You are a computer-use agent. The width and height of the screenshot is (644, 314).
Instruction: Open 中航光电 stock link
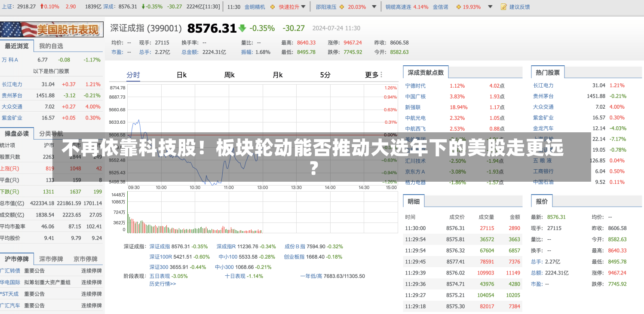pyautogui.click(x=415, y=118)
